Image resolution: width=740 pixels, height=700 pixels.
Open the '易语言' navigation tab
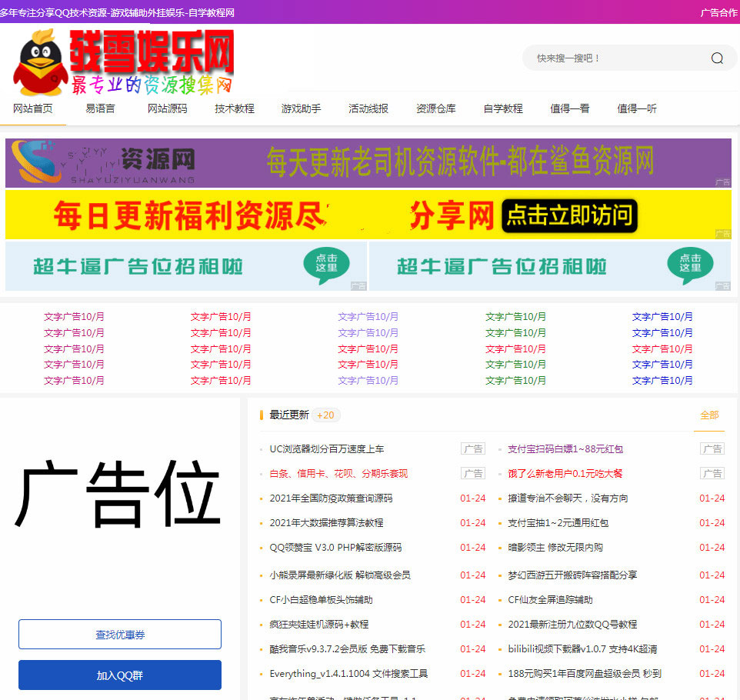[x=100, y=109]
